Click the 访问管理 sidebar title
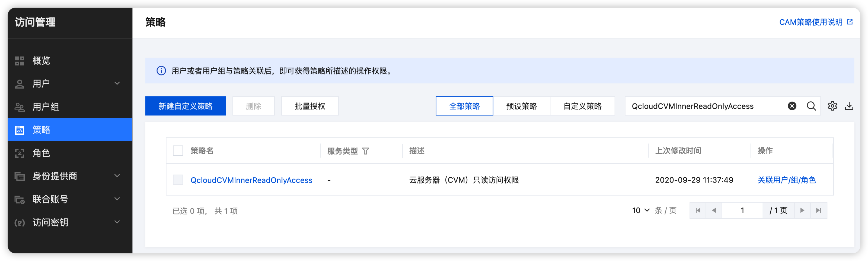 coord(35,22)
